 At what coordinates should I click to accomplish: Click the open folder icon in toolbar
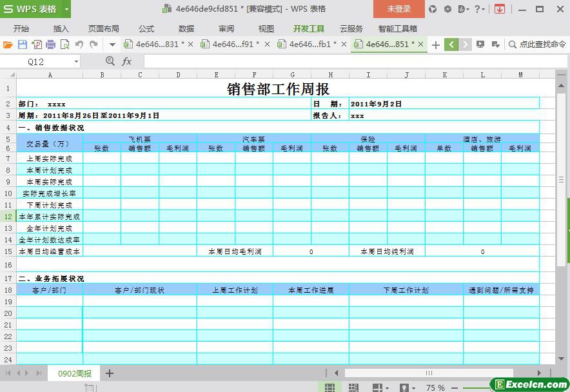tap(8, 44)
